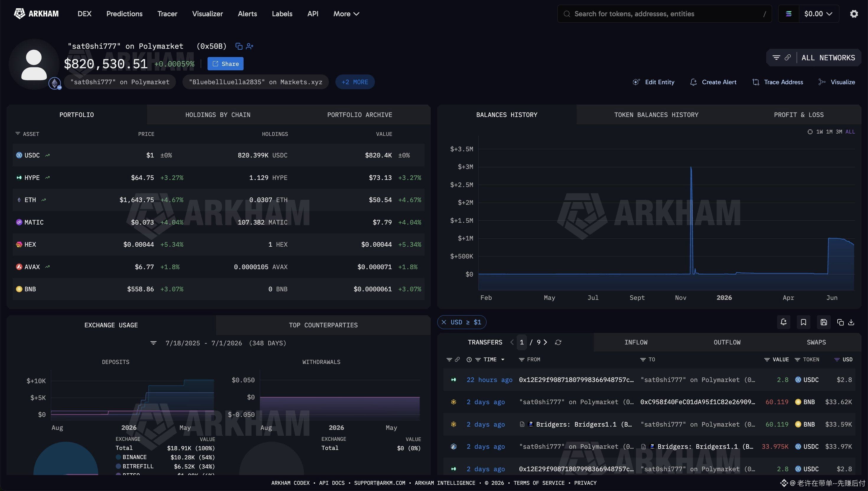868x491 pixels.
Task: Click the add-user icon beside the address
Action: (x=250, y=46)
